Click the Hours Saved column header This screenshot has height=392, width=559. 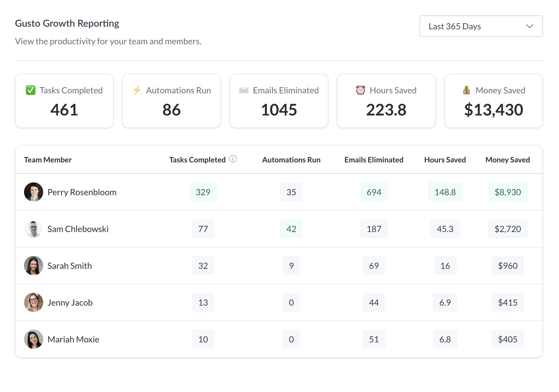(x=445, y=160)
